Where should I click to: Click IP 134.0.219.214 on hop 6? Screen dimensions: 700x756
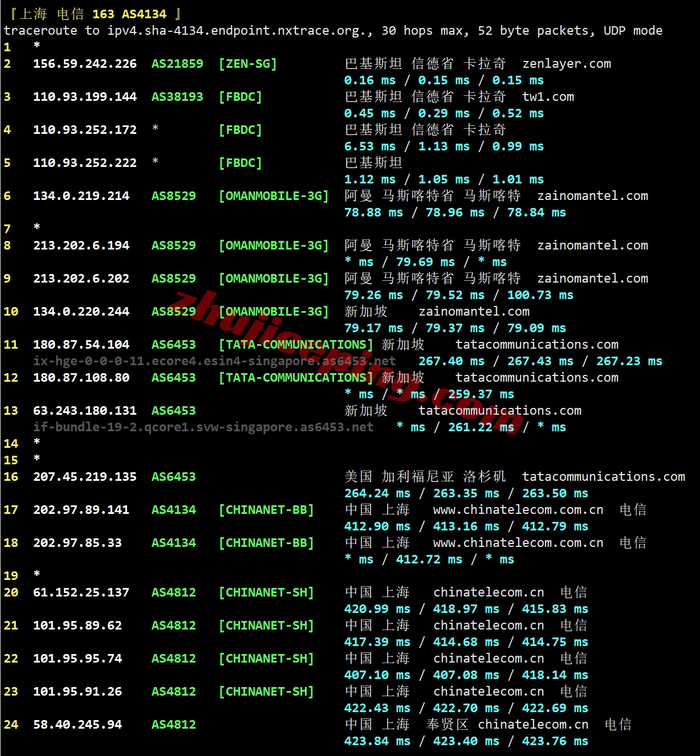coord(81,196)
